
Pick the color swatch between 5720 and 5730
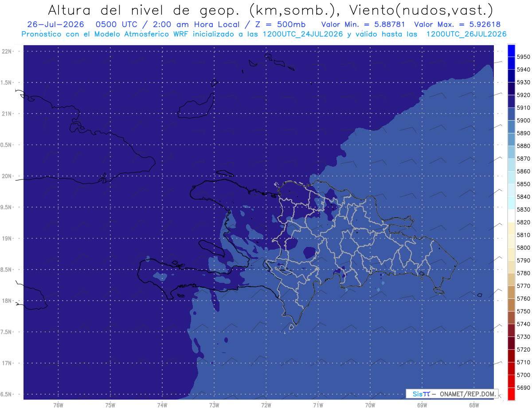tap(511, 343)
